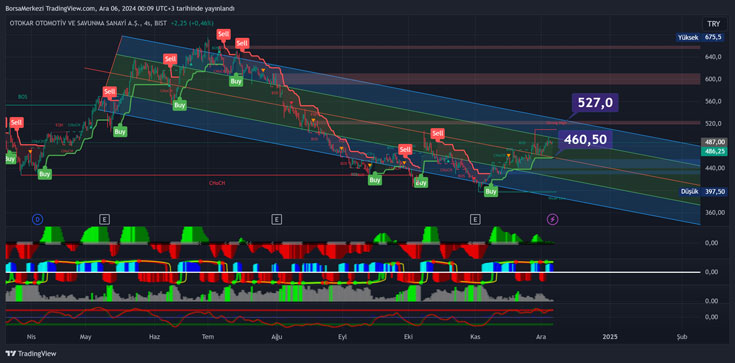This screenshot has width=735, height=363.
Task: Click the Tem month label on time axis
Action: coord(208,337)
